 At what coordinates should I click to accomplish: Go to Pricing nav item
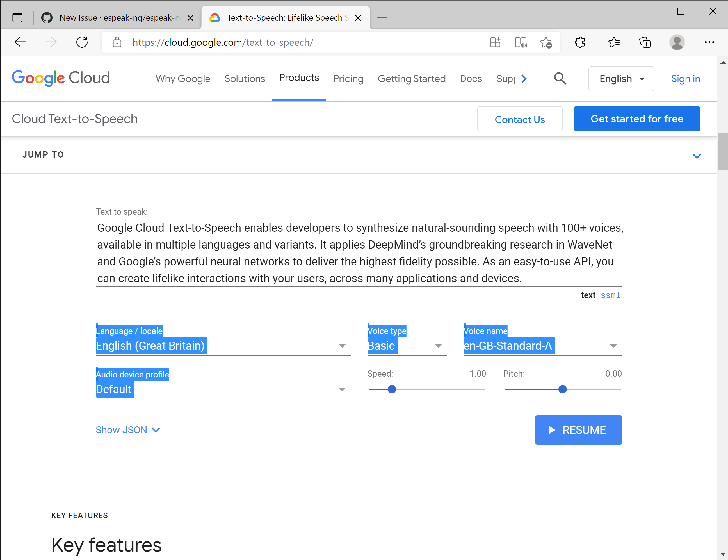(x=348, y=79)
